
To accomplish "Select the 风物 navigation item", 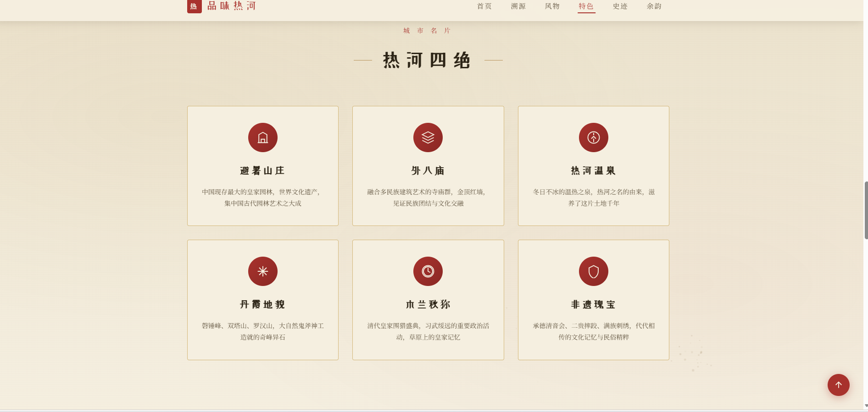I will click(x=552, y=6).
